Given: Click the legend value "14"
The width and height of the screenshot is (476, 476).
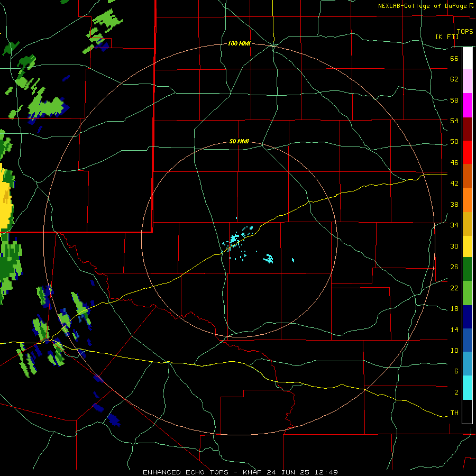Looking at the screenshot, I should pos(454,329).
